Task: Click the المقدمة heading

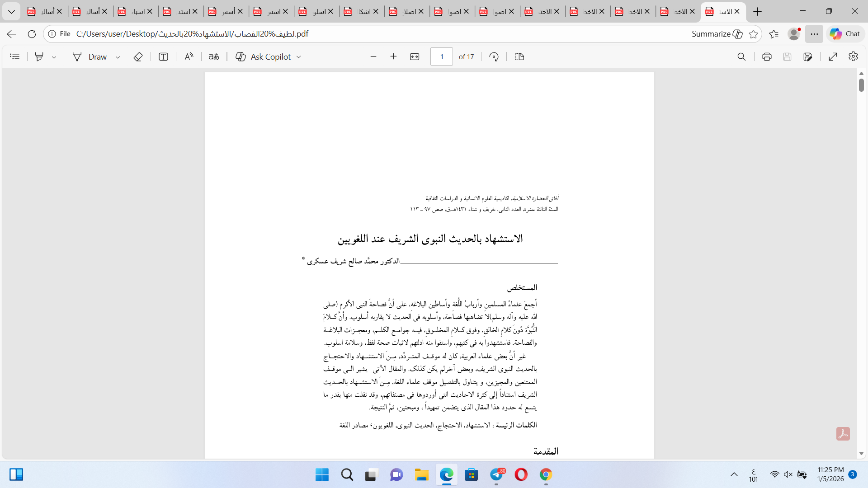Action: (546, 451)
